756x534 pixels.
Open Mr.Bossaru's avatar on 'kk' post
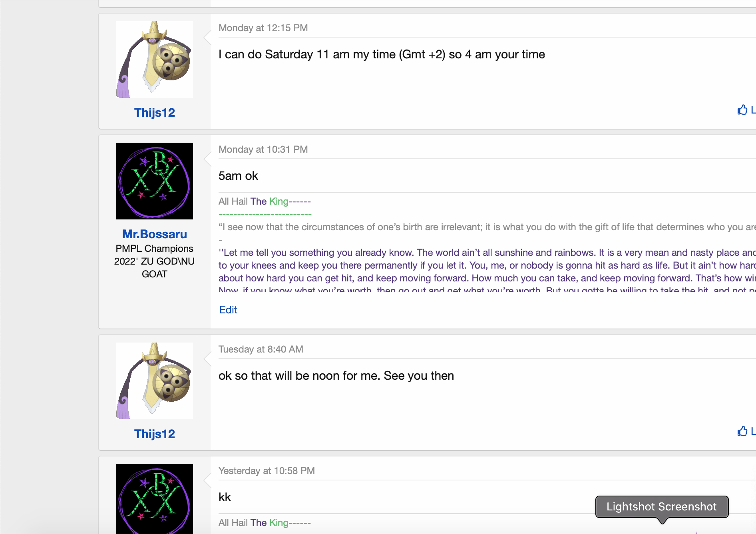coord(155,499)
